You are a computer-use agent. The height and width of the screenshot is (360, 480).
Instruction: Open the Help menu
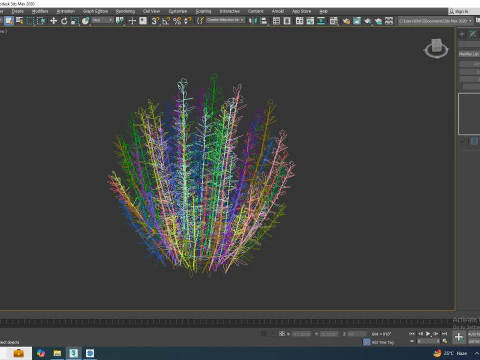tap(324, 11)
